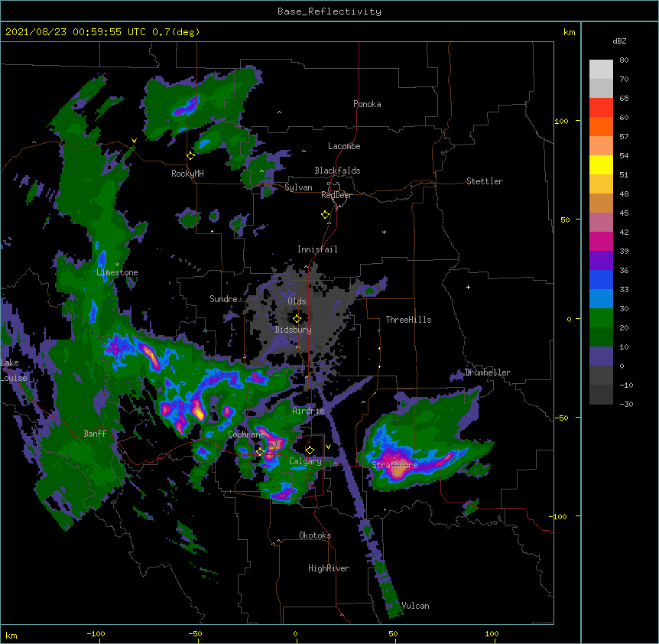This screenshot has height=644, width=659.
Task: Click the 50 tick on right axis
Action: [565, 220]
